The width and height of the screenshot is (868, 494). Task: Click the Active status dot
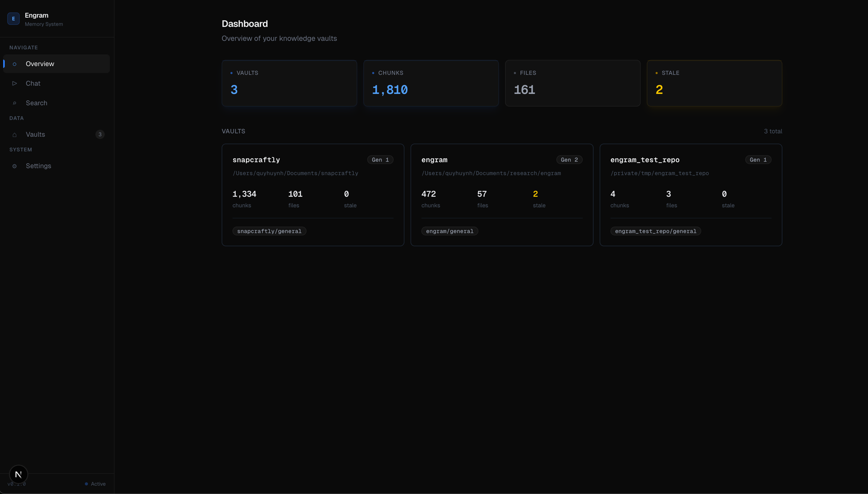86,483
